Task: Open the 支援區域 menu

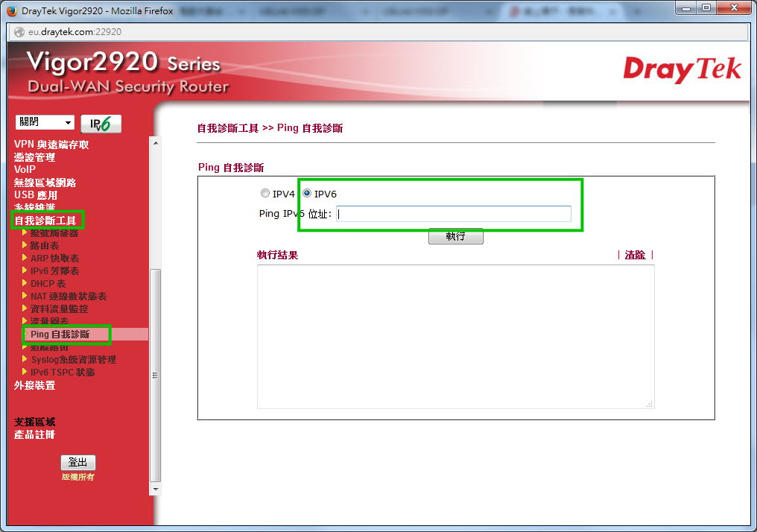Action: [34, 422]
